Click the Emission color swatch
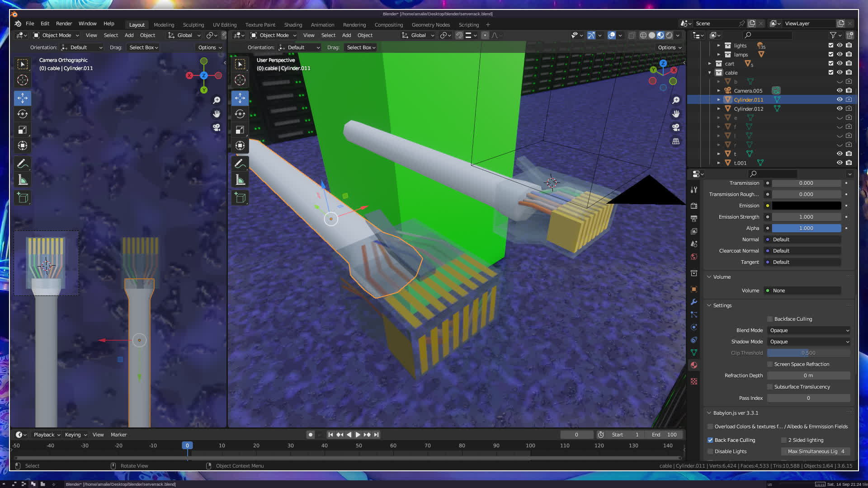The width and height of the screenshot is (868, 488). point(806,206)
